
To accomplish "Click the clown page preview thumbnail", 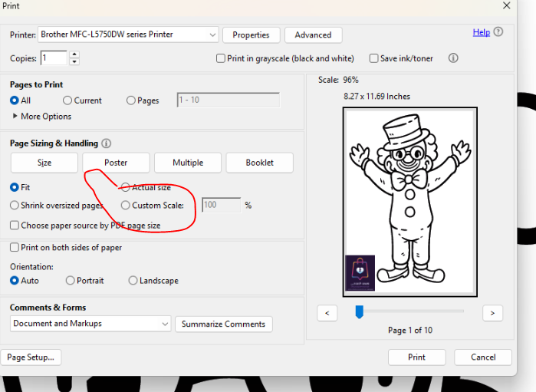I will pyautogui.click(x=410, y=202).
